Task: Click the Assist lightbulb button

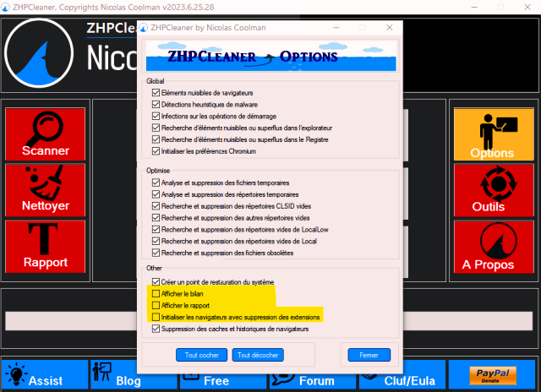Action: 45,375
